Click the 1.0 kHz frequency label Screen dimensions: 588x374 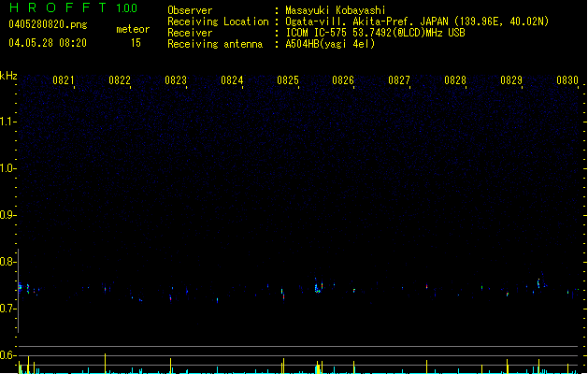(7, 168)
